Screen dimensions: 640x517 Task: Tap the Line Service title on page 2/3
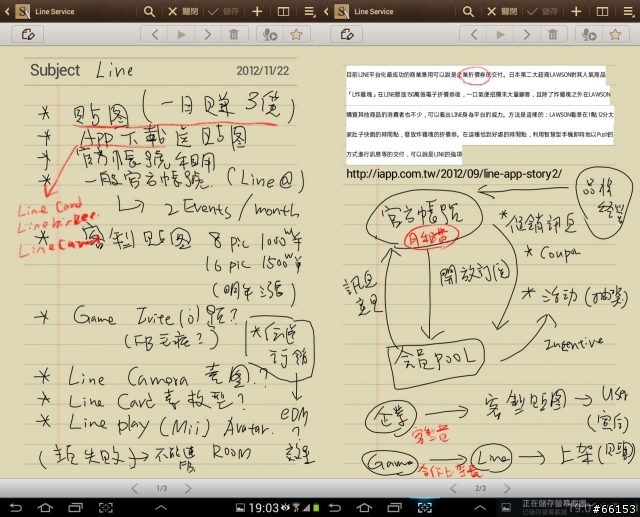pyautogui.click(x=373, y=11)
